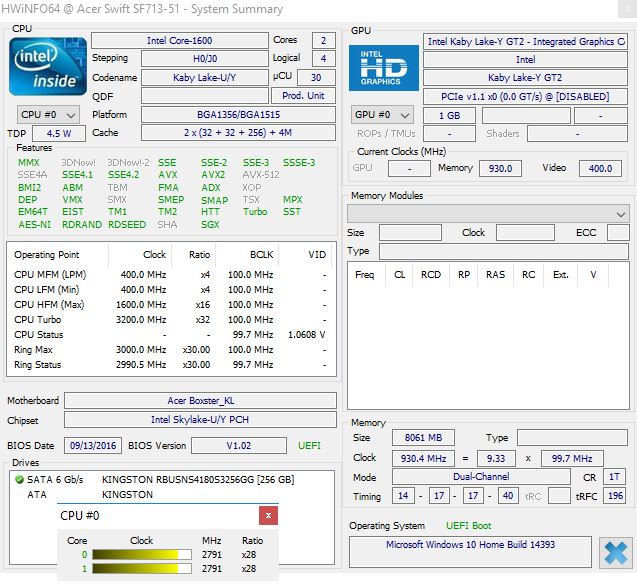Click the TDP 4.5 W value
637x588 pixels.
coord(59,133)
